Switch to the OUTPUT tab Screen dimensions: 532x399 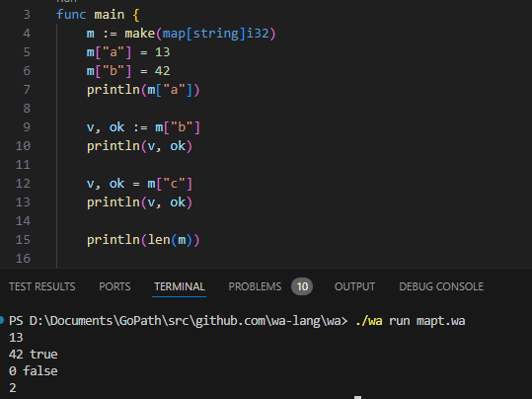pos(354,286)
